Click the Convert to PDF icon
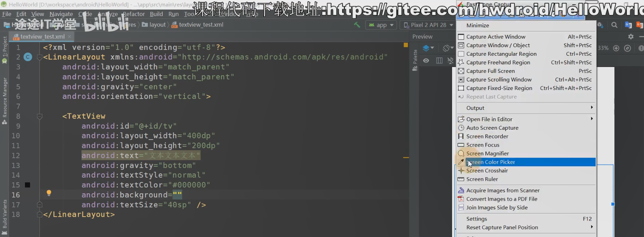644x237 pixels. 461,199
